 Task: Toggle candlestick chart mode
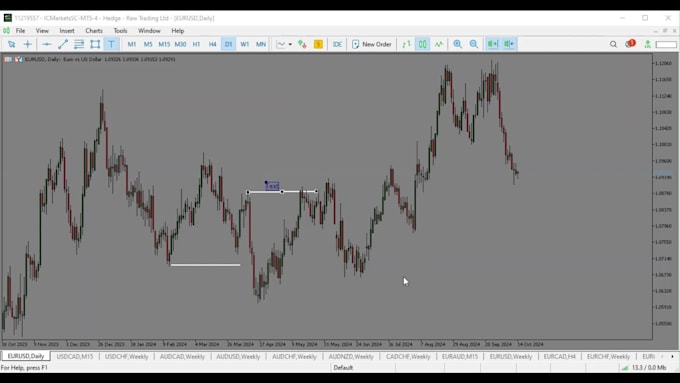422,44
